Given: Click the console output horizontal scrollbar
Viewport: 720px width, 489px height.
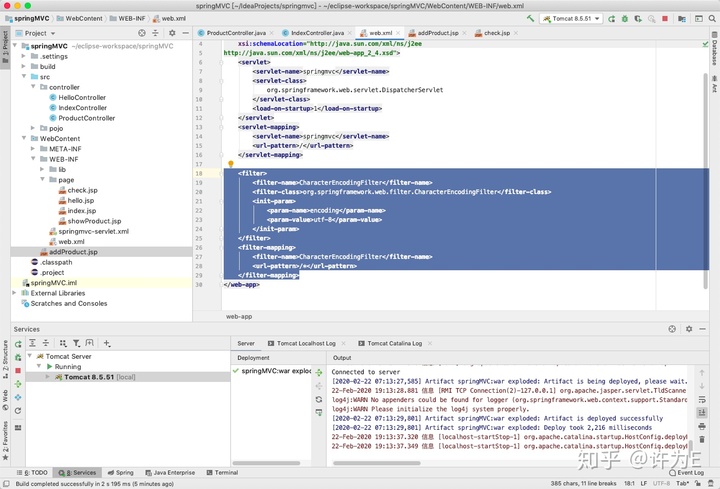Looking at the screenshot, I should (377, 463).
